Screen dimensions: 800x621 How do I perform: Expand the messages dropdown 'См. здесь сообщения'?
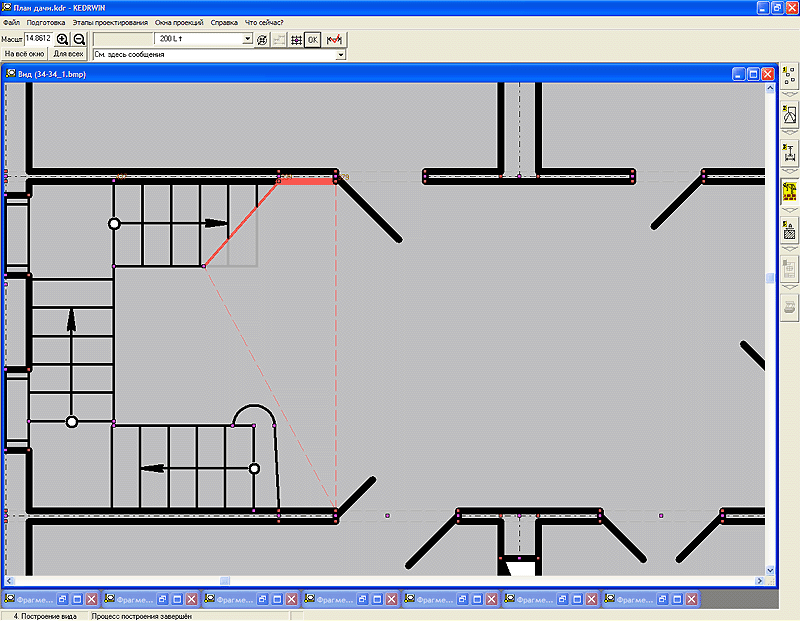pos(341,55)
